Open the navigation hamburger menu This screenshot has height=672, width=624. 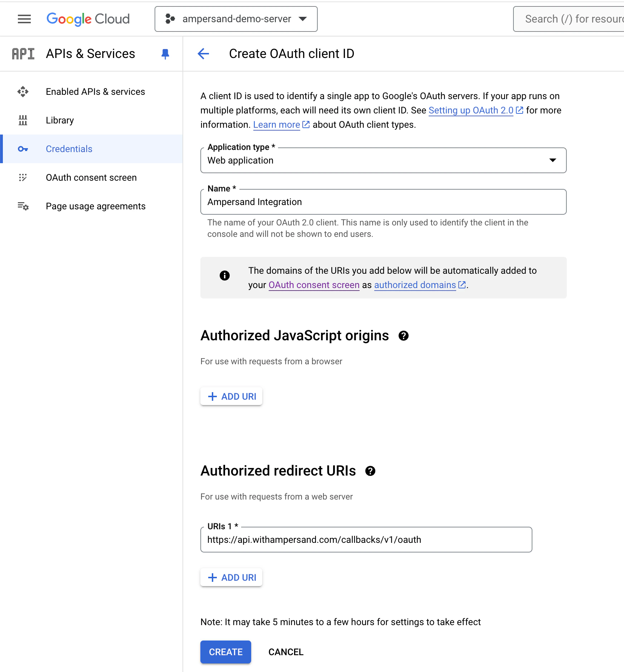(24, 19)
